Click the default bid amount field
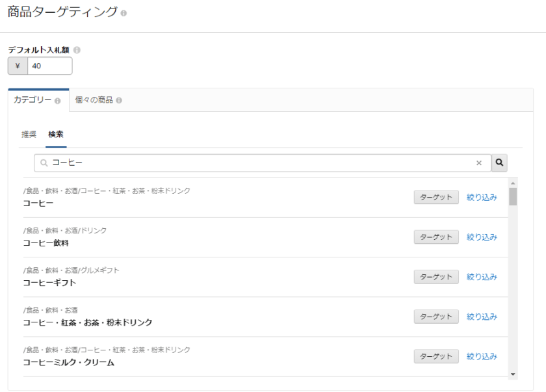The image size is (546, 392). coord(49,66)
